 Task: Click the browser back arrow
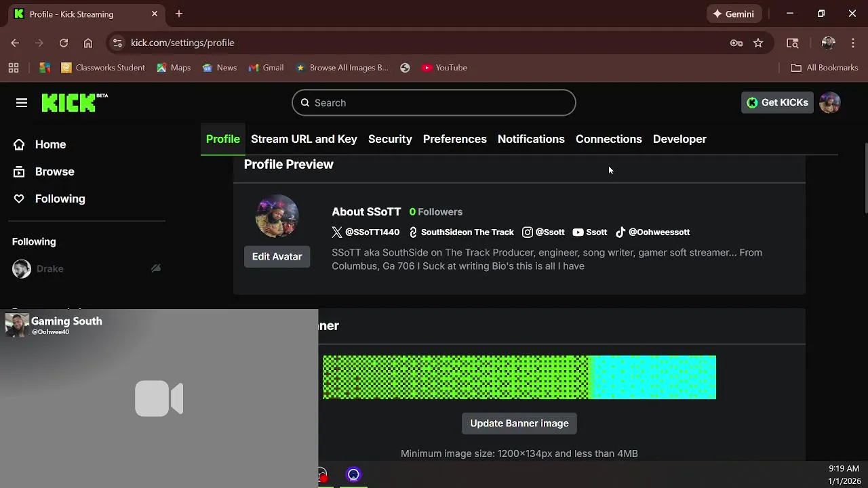[15, 43]
